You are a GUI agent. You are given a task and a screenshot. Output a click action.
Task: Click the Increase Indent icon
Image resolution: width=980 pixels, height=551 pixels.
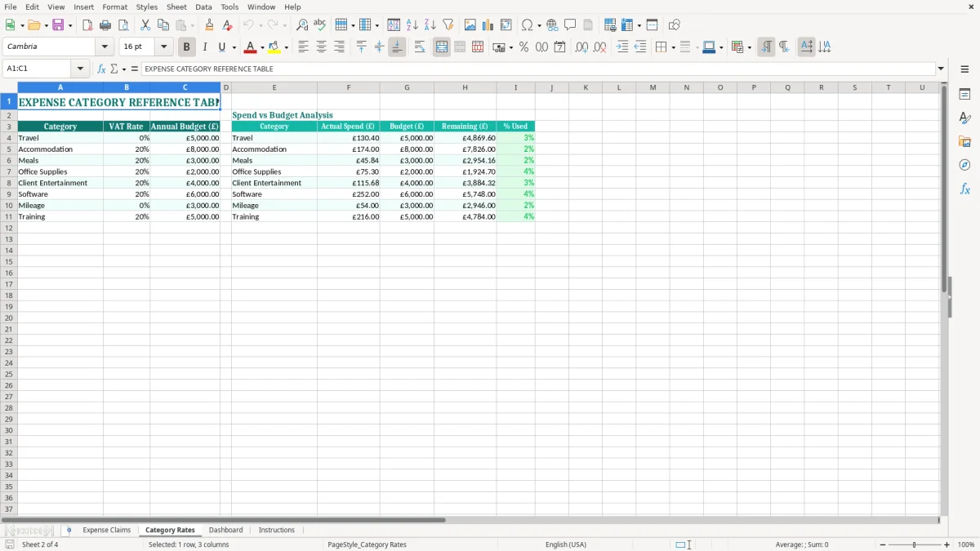coord(622,47)
